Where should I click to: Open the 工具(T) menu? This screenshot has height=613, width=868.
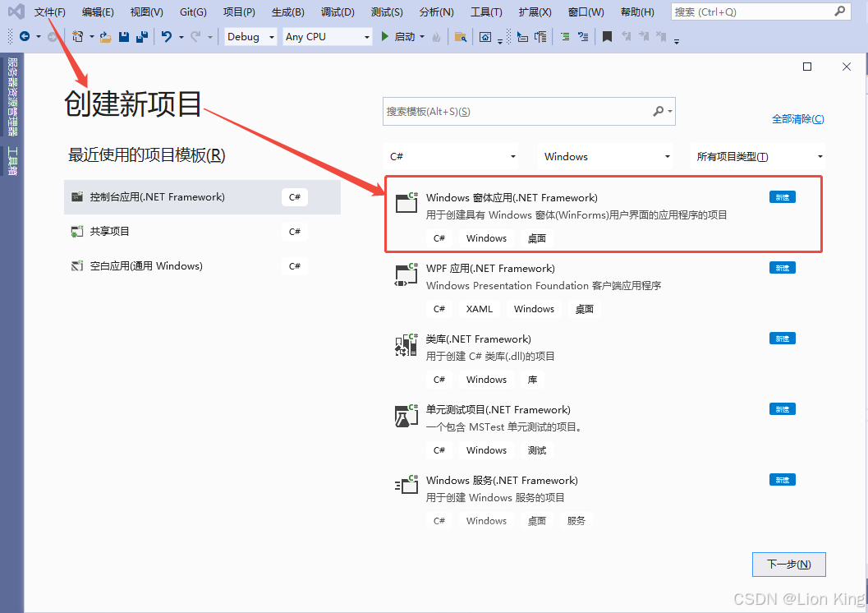click(486, 12)
